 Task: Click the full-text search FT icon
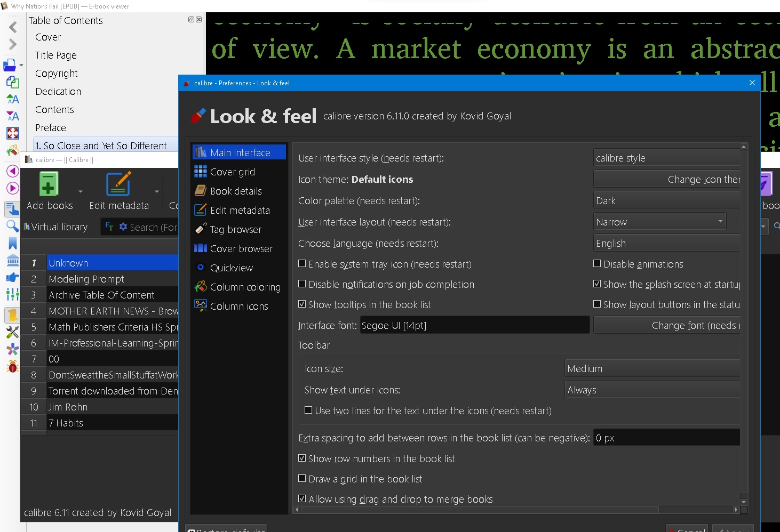[x=109, y=227]
